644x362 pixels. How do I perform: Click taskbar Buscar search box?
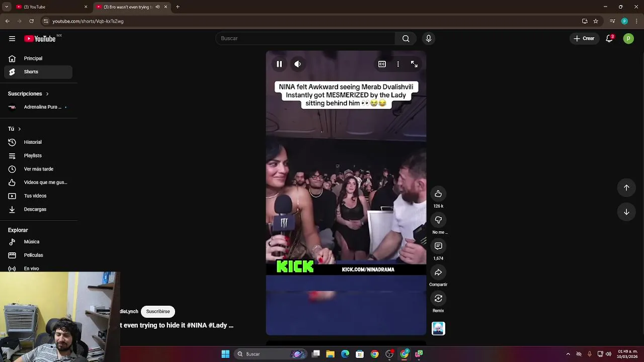(271, 354)
